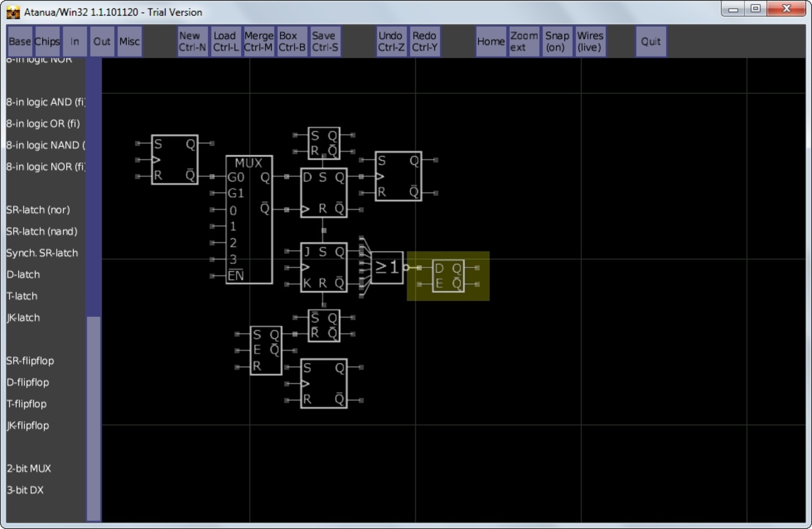This screenshot has width=812, height=529.
Task: Switch to the Chips category tab
Action: click(x=47, y=42)
